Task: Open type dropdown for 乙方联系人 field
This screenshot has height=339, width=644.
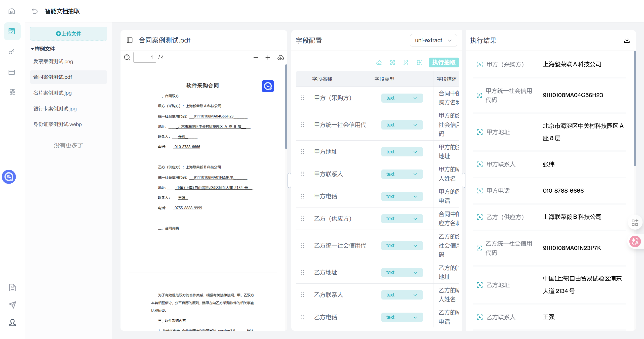Action: point(402,295)
